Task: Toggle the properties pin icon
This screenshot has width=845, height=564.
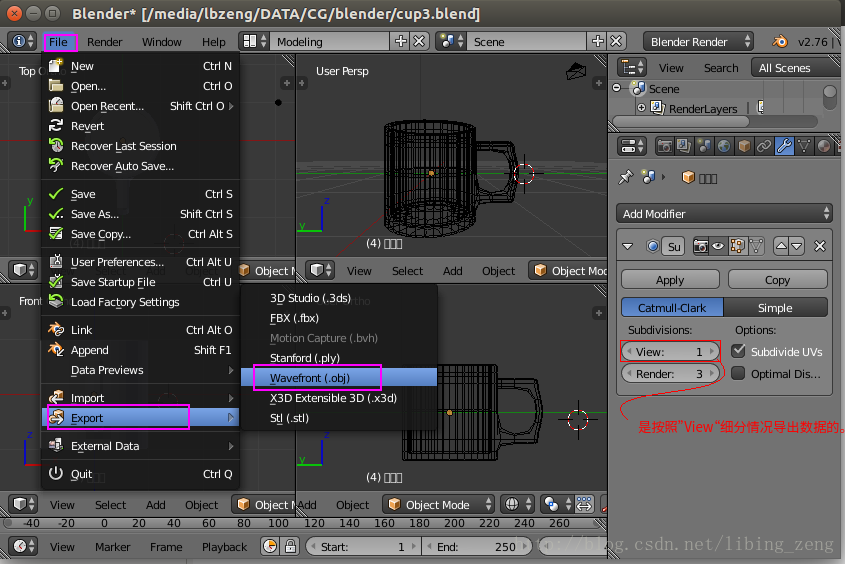Action: tap(626, 177)
